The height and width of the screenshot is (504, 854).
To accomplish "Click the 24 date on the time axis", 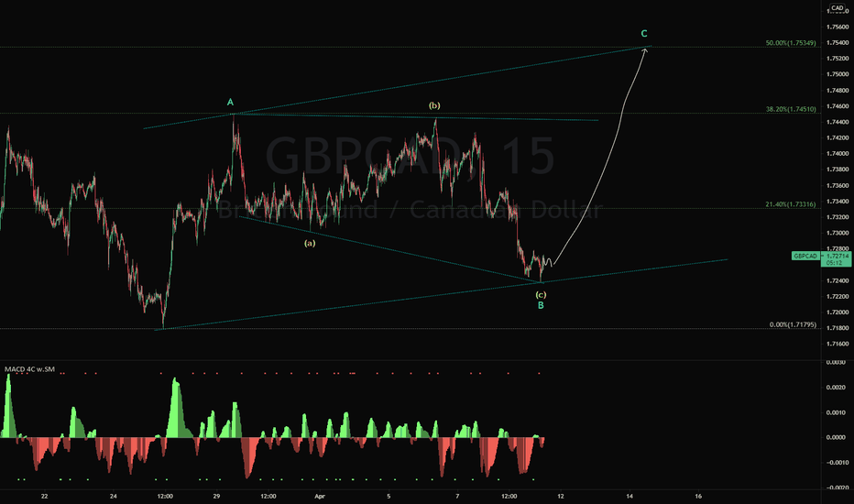I will coord(114,497).
